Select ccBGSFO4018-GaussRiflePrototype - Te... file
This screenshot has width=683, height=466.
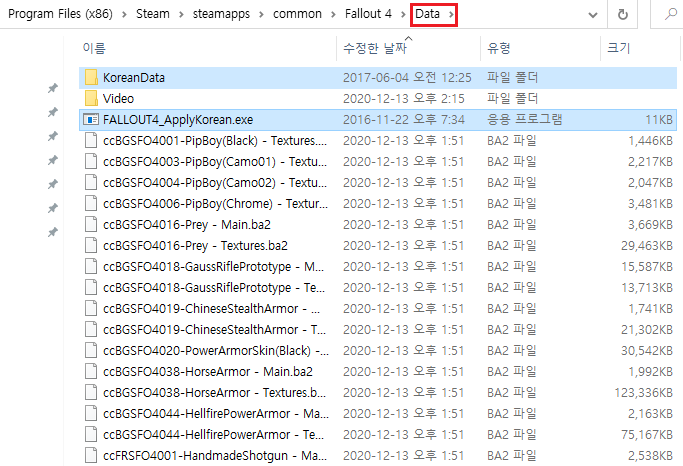tap(213, 287)
